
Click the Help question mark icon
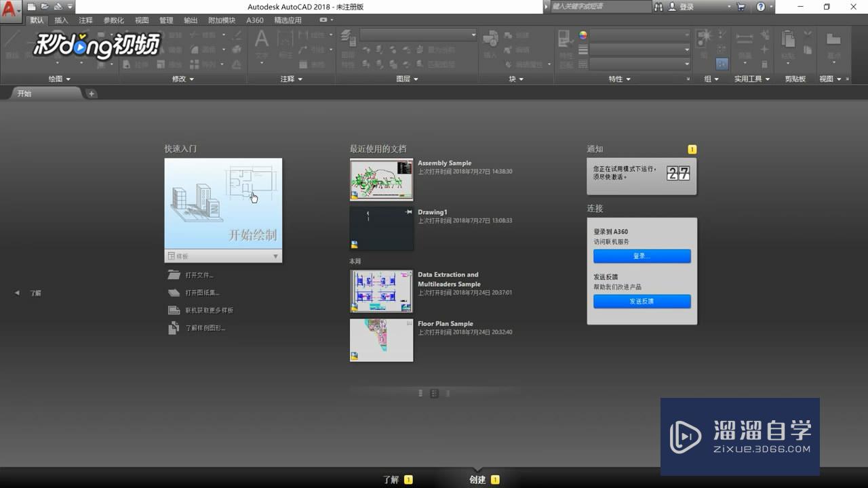760,7
